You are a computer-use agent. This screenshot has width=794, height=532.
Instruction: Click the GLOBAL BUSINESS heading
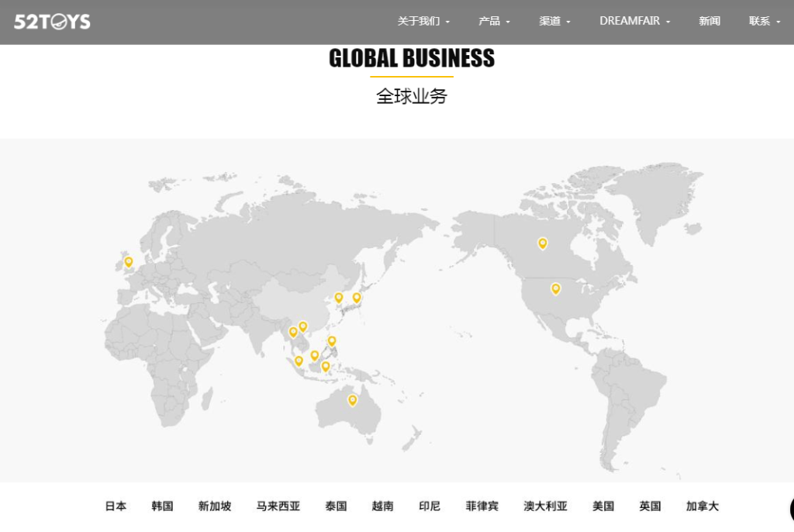412,58
